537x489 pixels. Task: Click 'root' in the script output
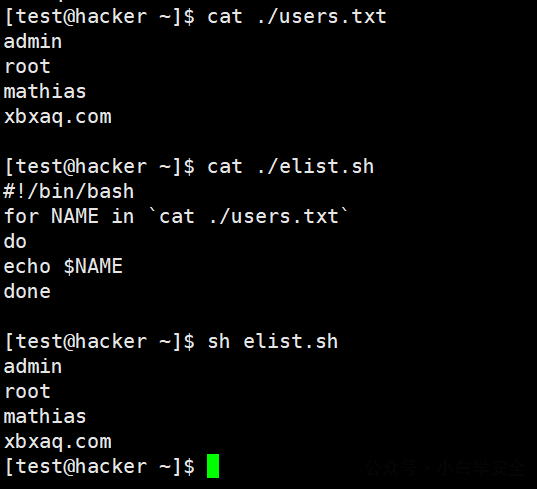pyautogui.click(x=27, y=391)
